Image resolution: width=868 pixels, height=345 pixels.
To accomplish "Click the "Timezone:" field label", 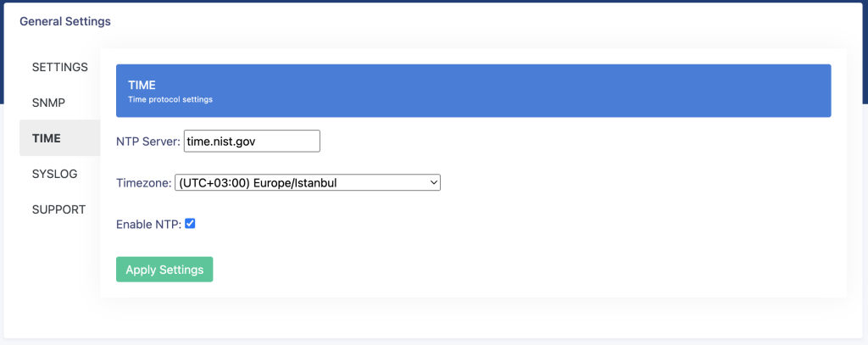I will [144, 183].
